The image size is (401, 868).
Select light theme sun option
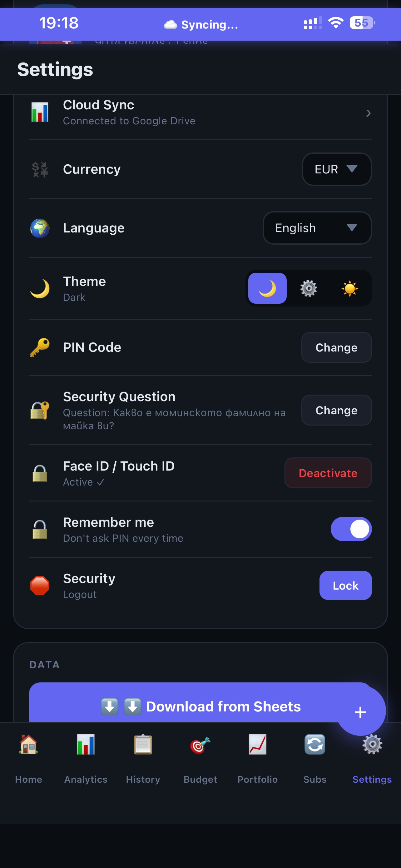point(349,288)
